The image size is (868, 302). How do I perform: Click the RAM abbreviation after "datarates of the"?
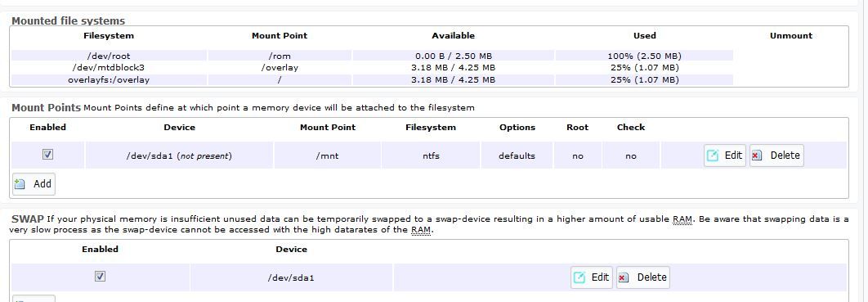[421, 230]
